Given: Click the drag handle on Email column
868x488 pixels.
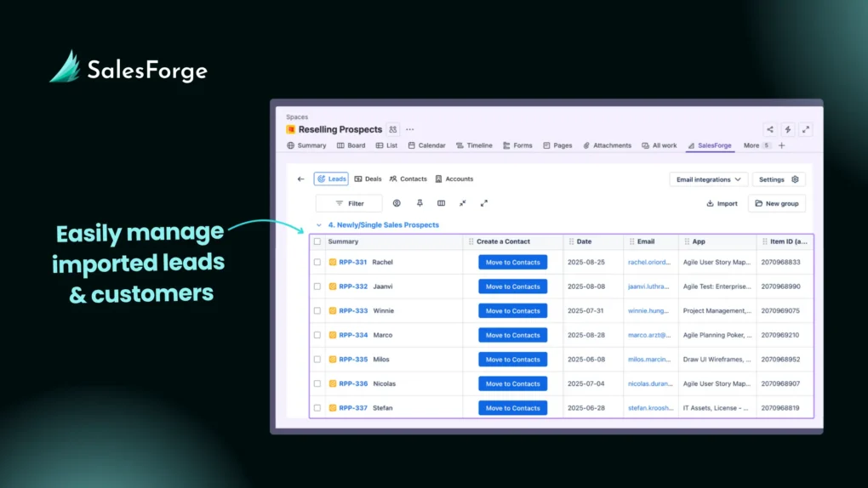Looking at the screenshot, I should tap(631, 241).
